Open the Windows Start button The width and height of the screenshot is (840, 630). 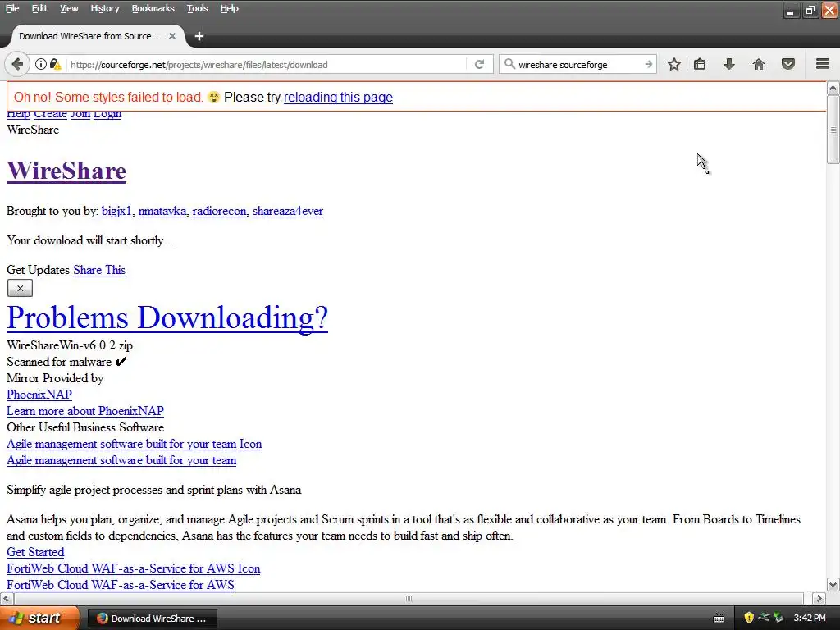coord(40,618)
